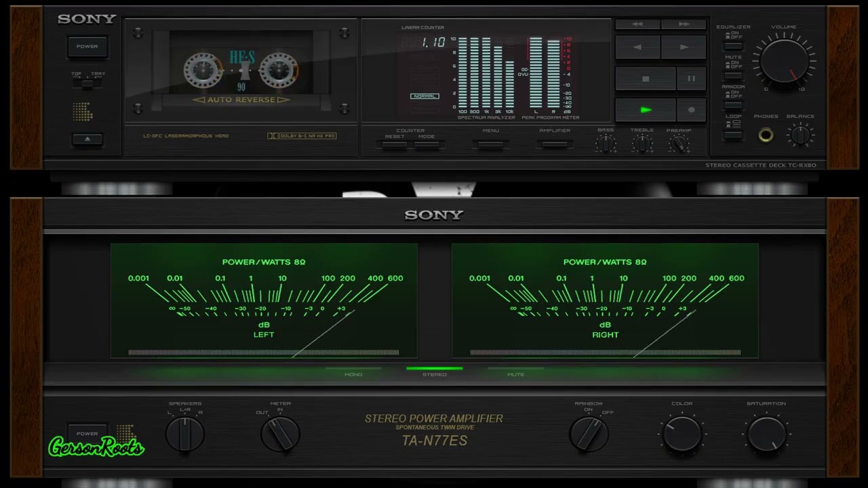Click the rewind button on the cassette deck
Image resolution: width=868 pixels, height=488 pixels.
tap(637, 24)
